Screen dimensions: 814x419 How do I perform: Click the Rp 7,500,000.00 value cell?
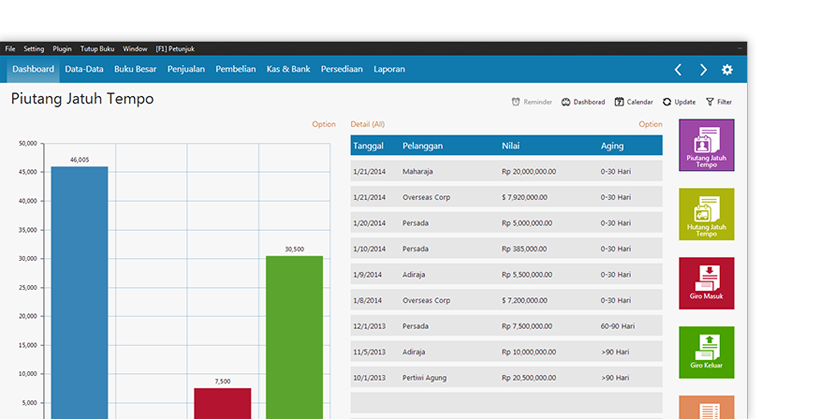tap(528, 326)
